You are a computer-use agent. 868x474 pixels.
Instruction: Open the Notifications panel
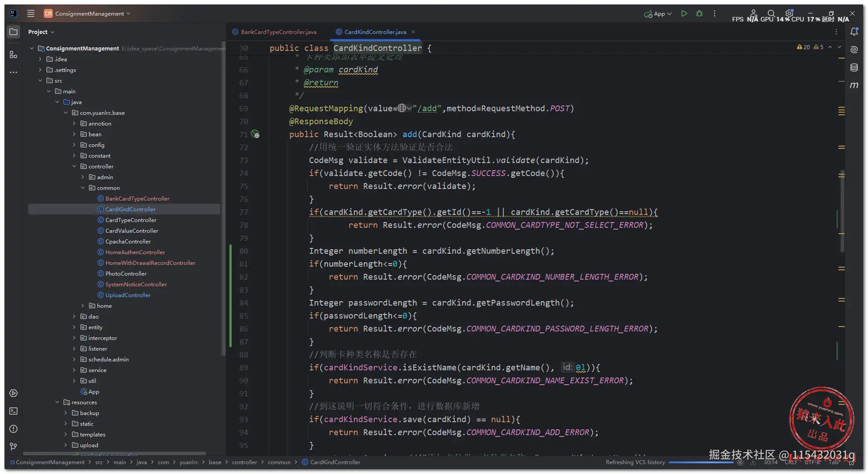pyautogui.click(x=854, y=32)
